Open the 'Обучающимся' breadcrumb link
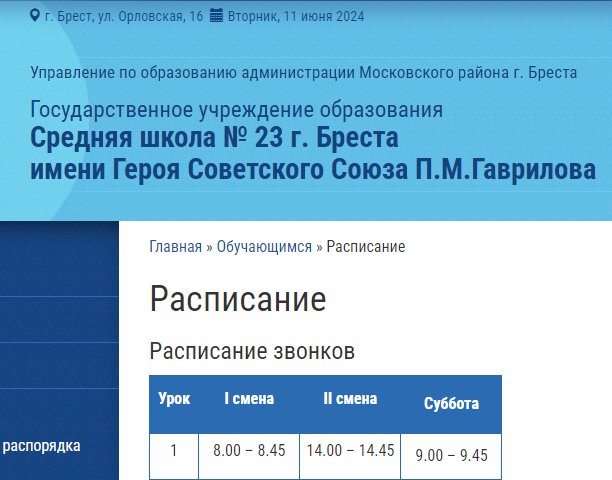The height and width of the screenshot is (480, 612). click(264, 247)
